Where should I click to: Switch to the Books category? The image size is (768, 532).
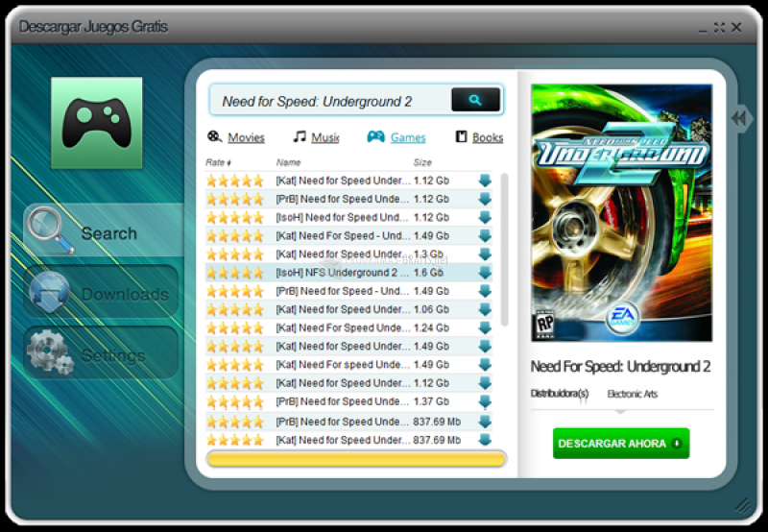[x=488, y=137]
